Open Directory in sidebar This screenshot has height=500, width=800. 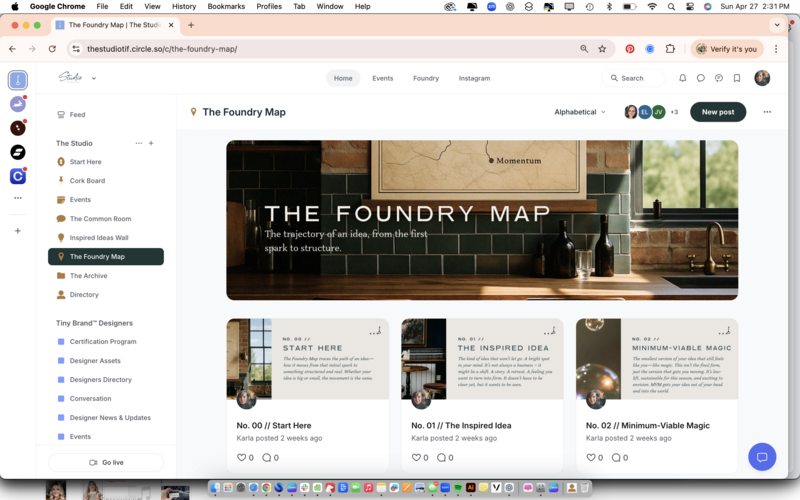tap(106, 294)
